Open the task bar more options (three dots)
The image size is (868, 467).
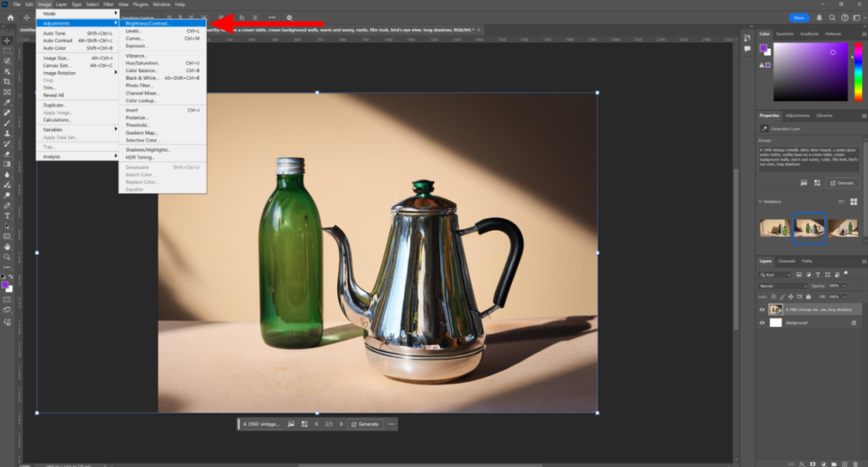tap(392, 425)
